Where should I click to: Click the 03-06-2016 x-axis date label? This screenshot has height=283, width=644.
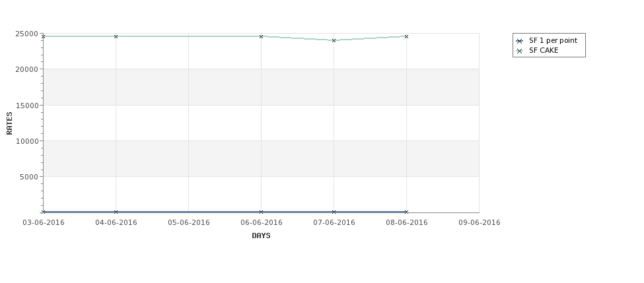(x=43, y=222)
